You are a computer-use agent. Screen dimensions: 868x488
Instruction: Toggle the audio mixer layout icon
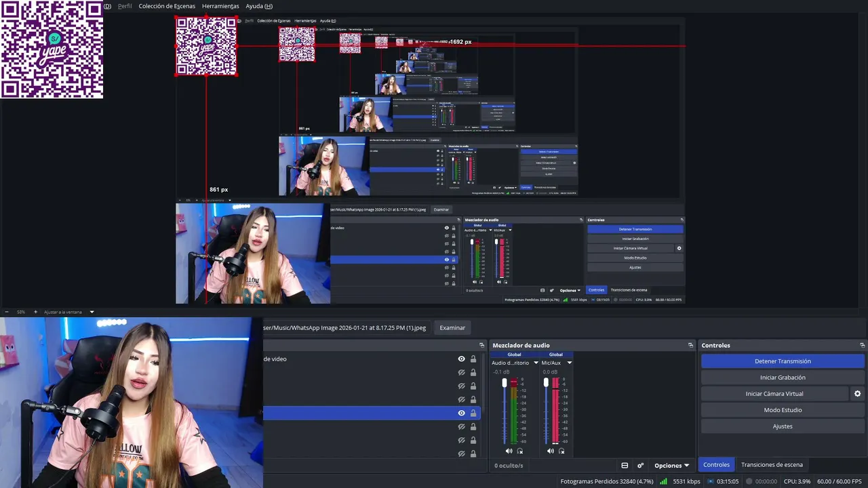pyautogui.click(x=625, y=466)
